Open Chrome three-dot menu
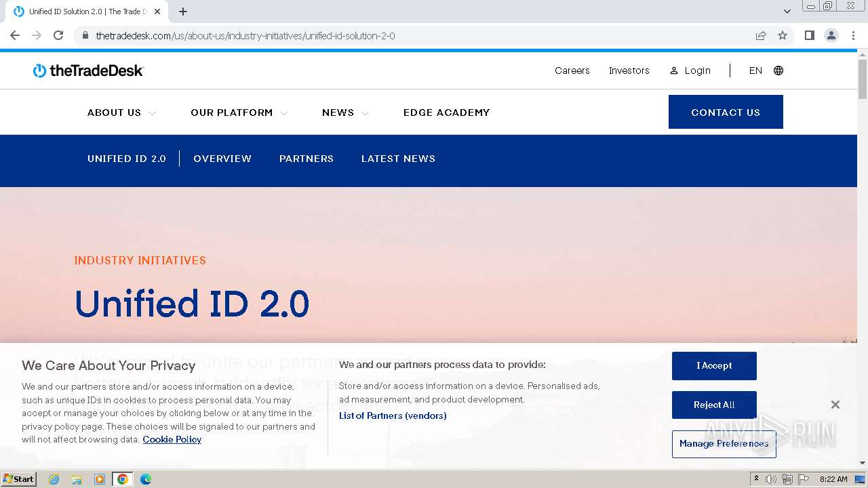Screen dimensions: 868x488 click(x=853, y=35)
